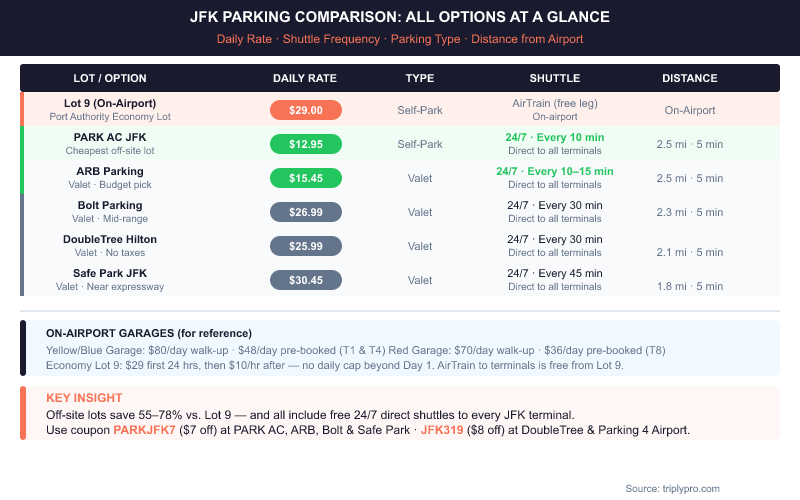The image size is (800, 500).
Task: Click the KEY INSIGHT heading
Action: coord(84,398)
